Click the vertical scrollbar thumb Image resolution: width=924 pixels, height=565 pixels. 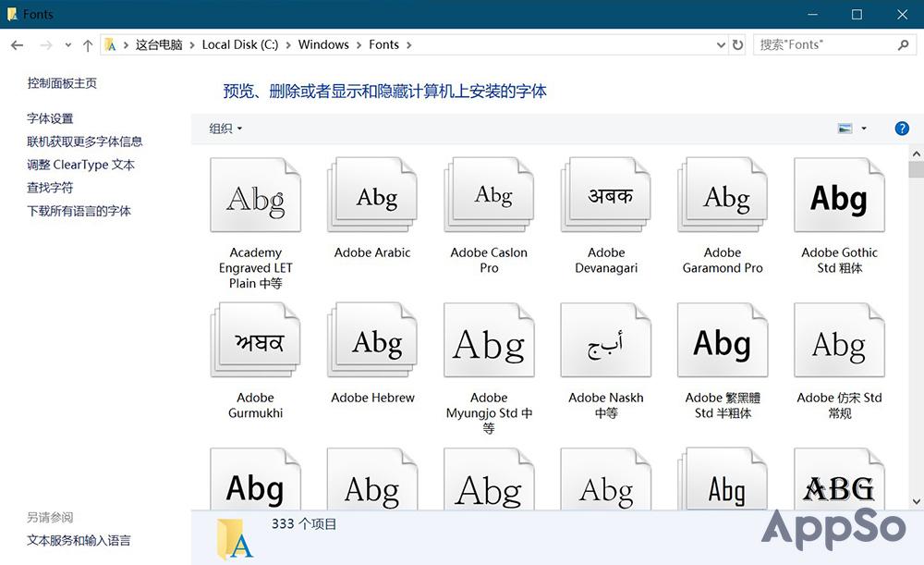917,170
